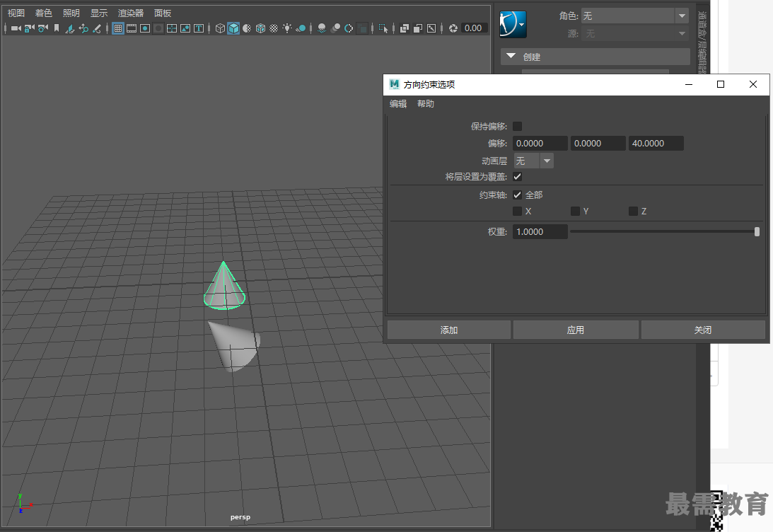Screen dimensions: 773x532
Task: Open camera attributes icon
Action: [x=43, y=28]
